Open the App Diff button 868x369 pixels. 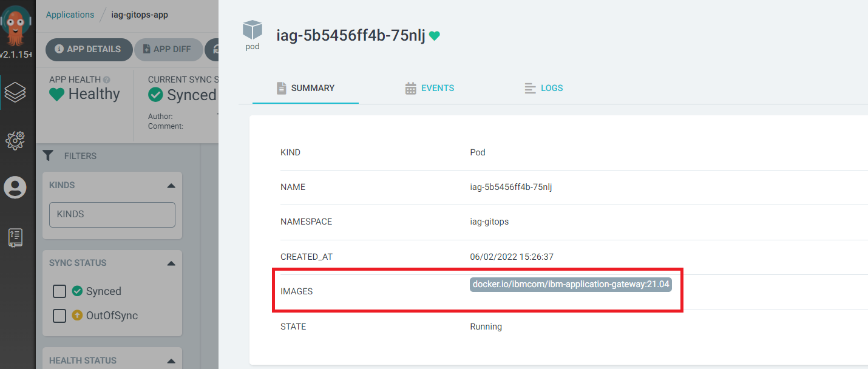(168, 49)
